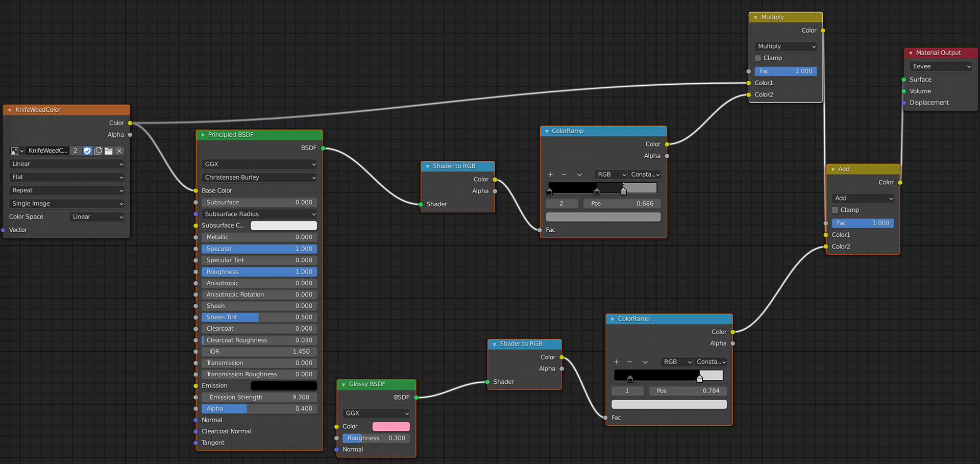The width and height of the screenshot is (980, 464).
Task: Open image browse icon in KnifeWeedColor node
Action: 17,151
